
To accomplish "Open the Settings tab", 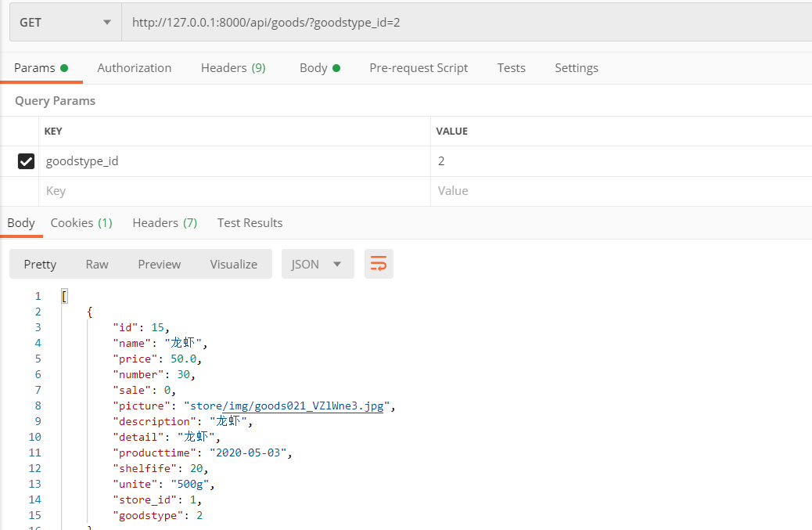I will tap(577, 68).
